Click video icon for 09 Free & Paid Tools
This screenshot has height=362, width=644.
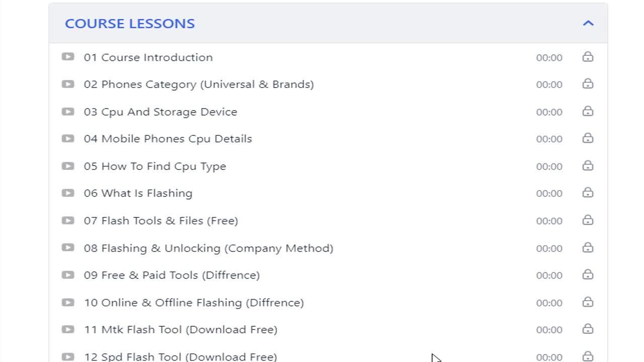[x=68, y=275]
